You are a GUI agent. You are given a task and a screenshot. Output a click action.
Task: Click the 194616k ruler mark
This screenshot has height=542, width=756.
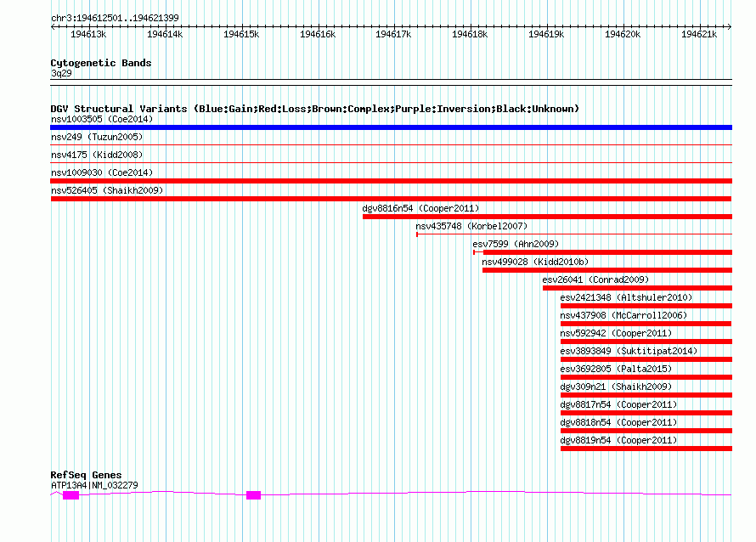[318, 34]
